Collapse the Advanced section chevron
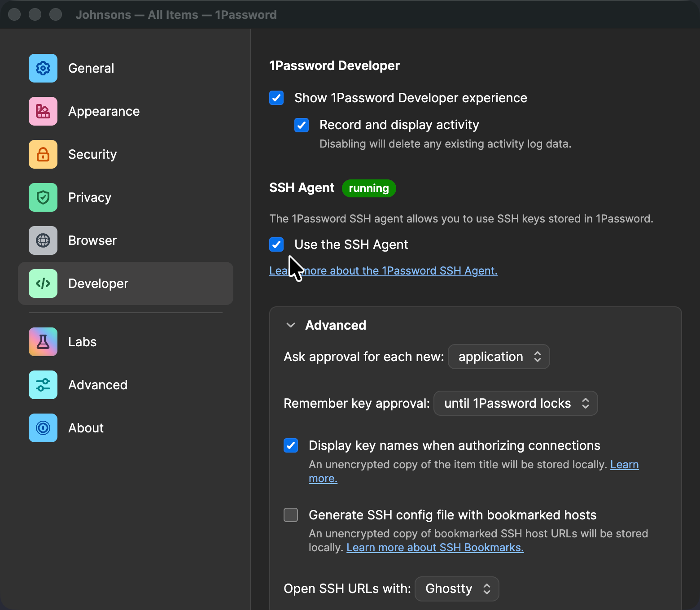 291,325
